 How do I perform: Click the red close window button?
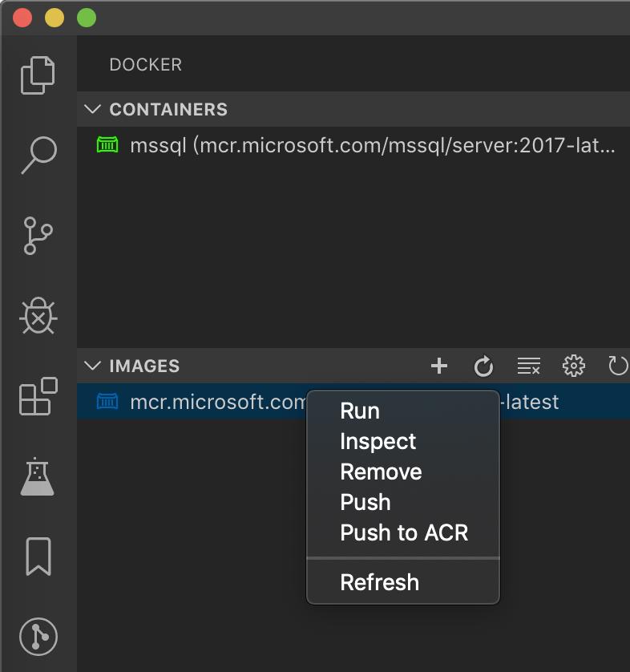click(22, 18)
